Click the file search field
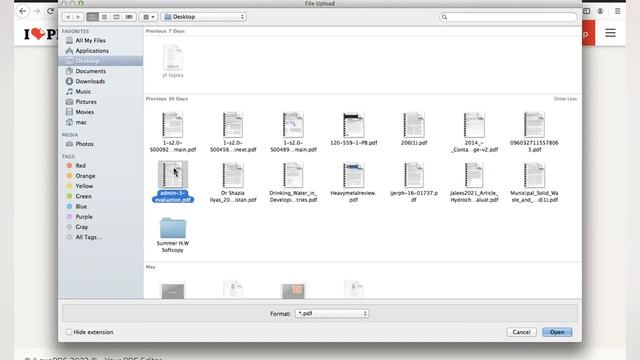 click(508, 17)
